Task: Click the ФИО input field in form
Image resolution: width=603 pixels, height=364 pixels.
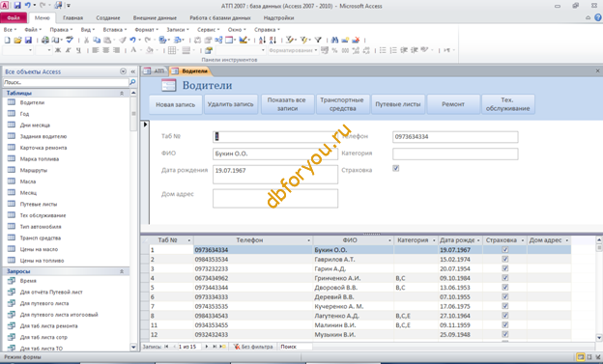Action: [275, 154]
